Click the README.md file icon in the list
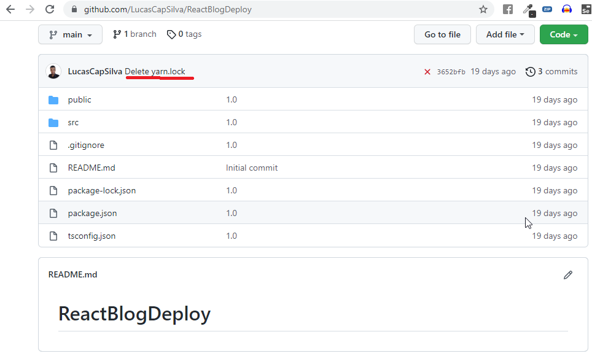Viewport: 592px width, 364px height. point(53,168)
